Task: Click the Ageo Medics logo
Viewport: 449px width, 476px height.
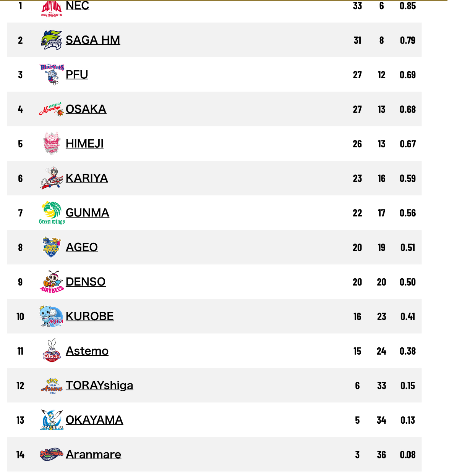Action: click(x=52, y=247)
